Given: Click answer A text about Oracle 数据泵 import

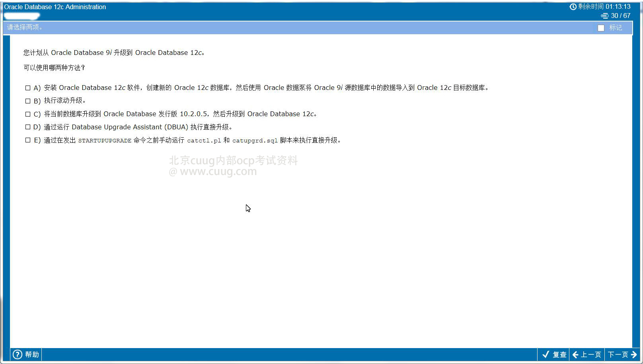Looking at the screenshot, I should point(266,88).
